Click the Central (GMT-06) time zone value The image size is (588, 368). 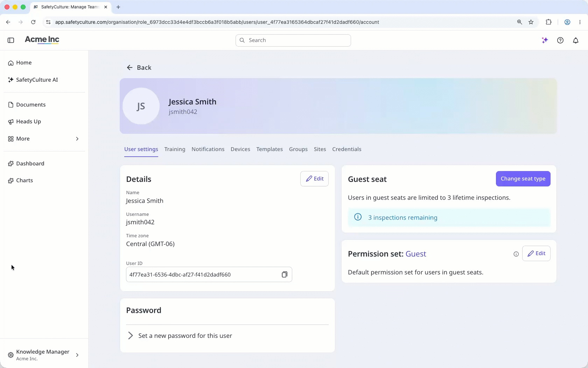(x=150, y=244)
